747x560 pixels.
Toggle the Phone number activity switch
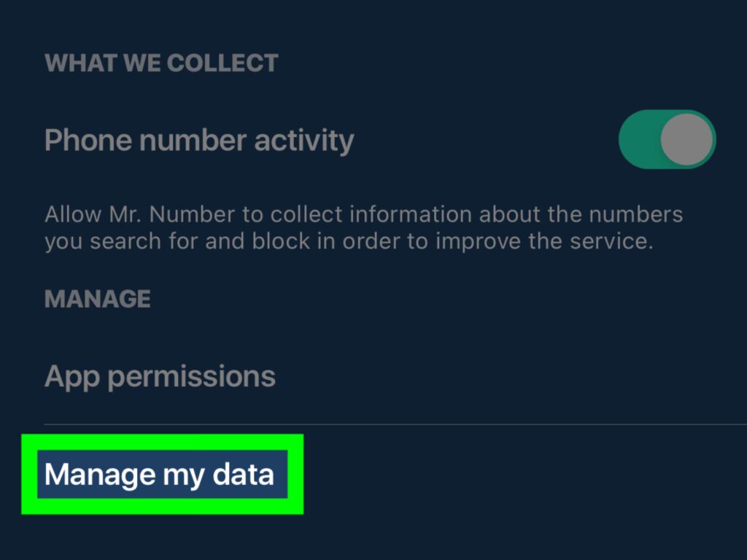[667, 139]
